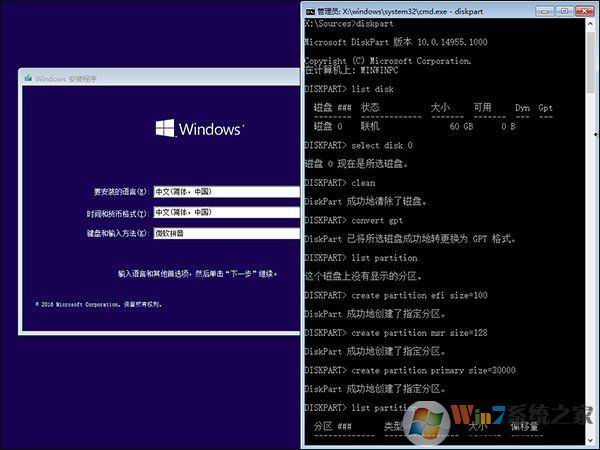Click the Windows Setup icon in the title bar

click(28, 78)
